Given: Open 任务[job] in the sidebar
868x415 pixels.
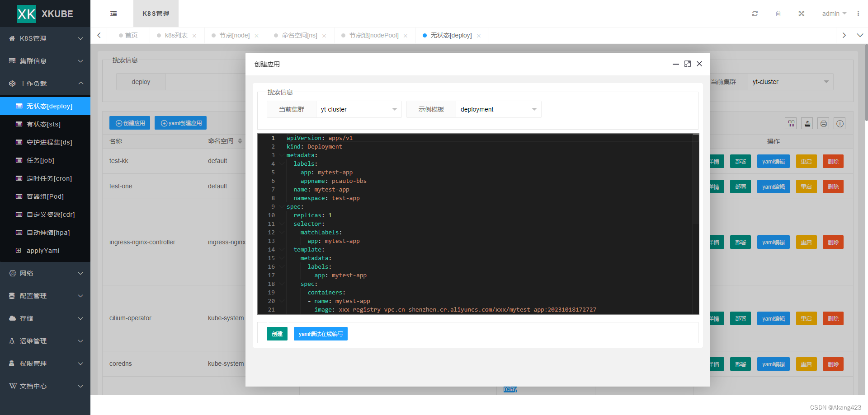Looking at the screenshot, I should [x=45, y=160].
